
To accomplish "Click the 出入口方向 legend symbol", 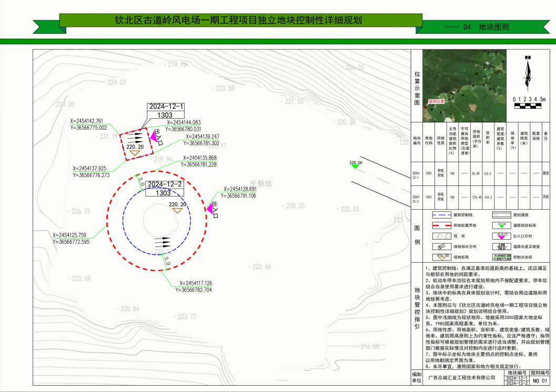I will coord(502,236).
